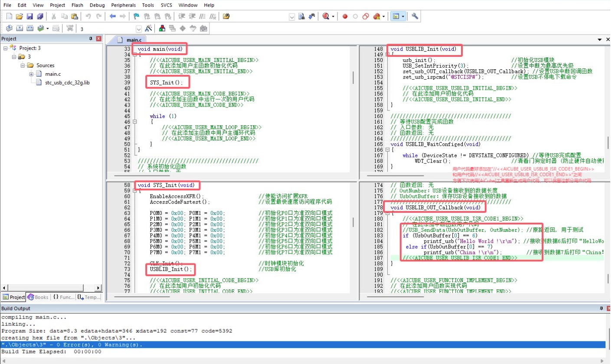This screenshot has height=364, width=612.
Task: Kill all breakpoints in the current target
Action: pos(376,16)
